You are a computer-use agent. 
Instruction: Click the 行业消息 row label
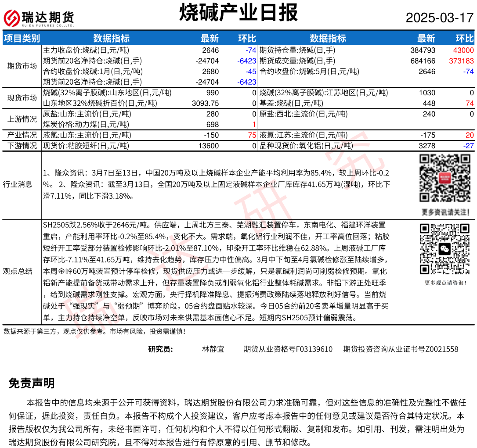click(x=18, y=184)
